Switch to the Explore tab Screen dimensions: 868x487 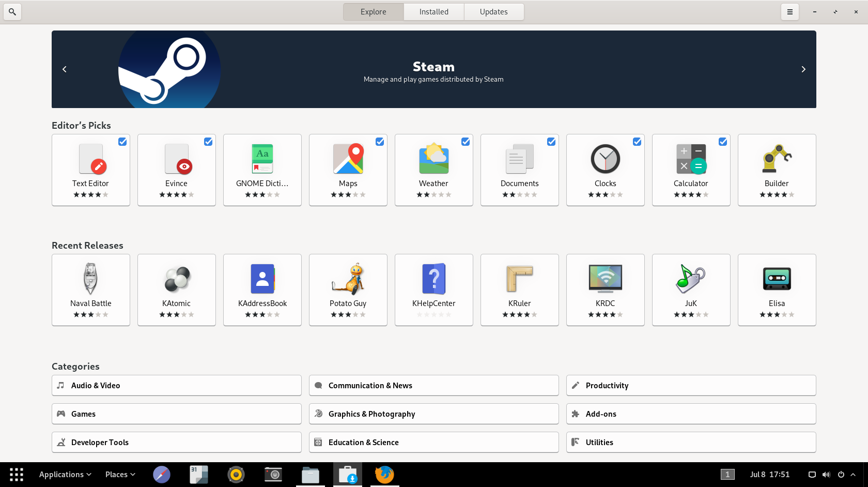click(x=374, y=12)
